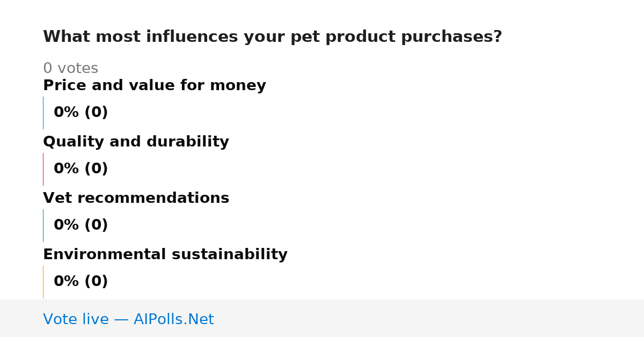The height and width of the screenshot is (337, 644).
Task: Click 0% (0) result for Price and value
Action: point(81,113)
